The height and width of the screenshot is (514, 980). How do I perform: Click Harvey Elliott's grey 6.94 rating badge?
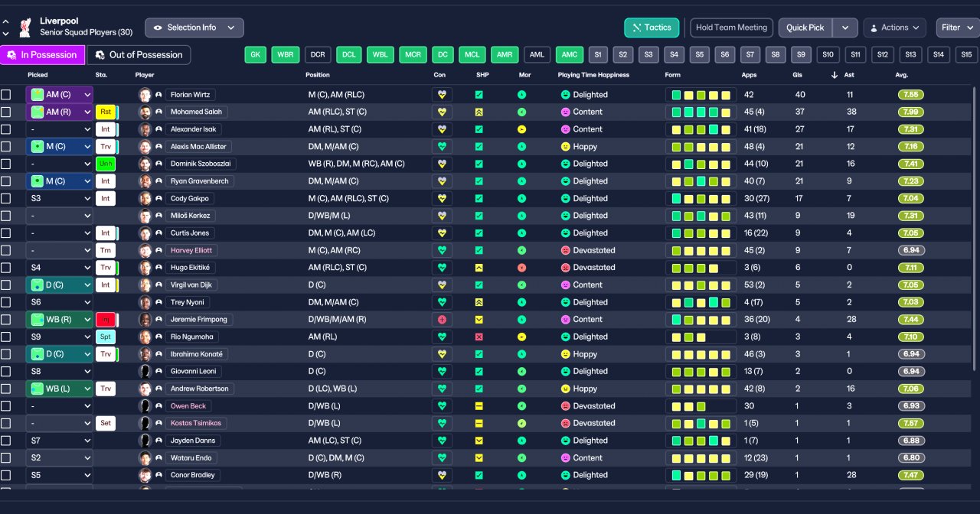[911, 250]
